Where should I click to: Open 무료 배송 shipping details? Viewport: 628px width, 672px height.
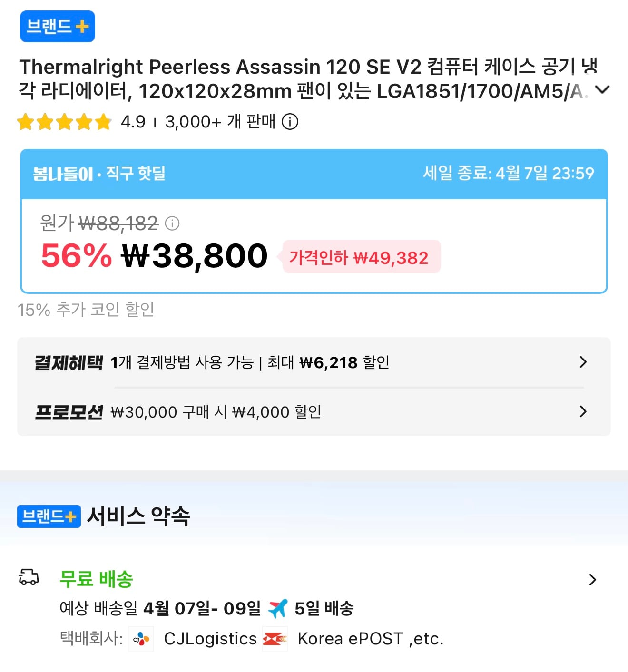coord(593,579)
